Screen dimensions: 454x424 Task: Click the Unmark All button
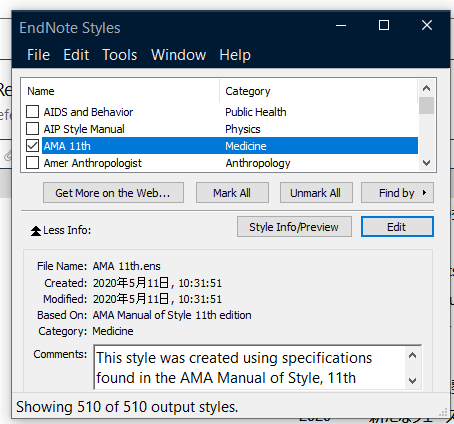pos(316,193)
